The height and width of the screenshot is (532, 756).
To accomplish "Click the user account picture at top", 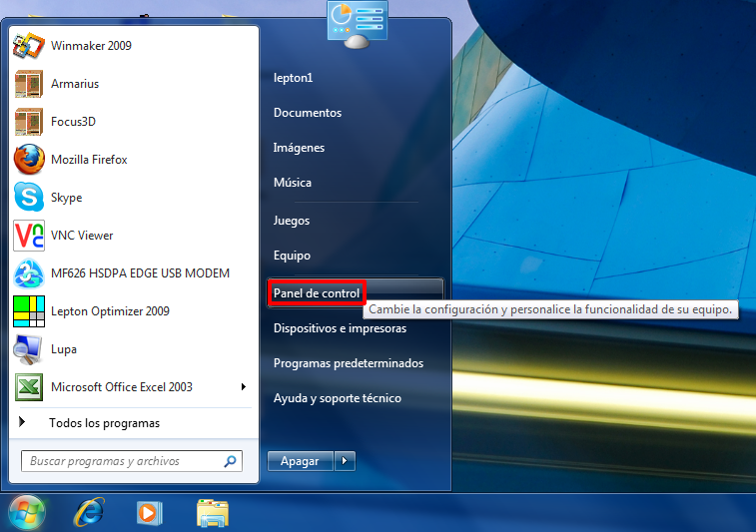I will [358, 24].
